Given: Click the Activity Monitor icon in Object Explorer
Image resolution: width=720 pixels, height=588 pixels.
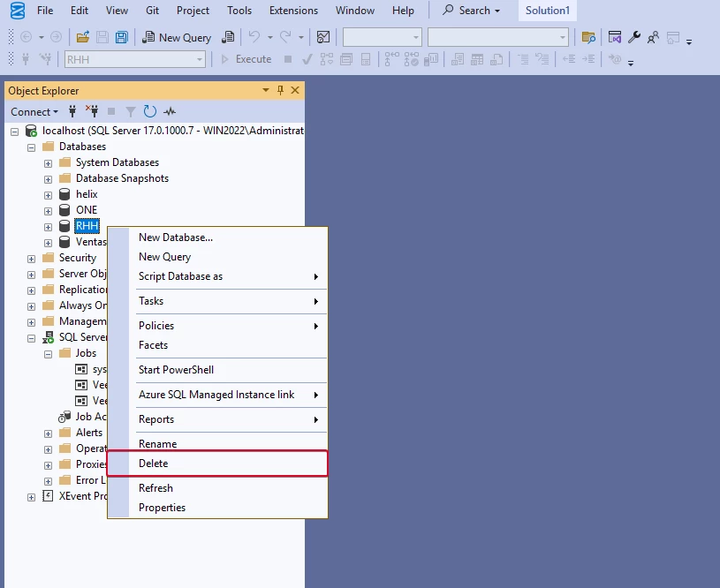Looking at the screenshot, I should pyautogui.click(x=170, y=111).
